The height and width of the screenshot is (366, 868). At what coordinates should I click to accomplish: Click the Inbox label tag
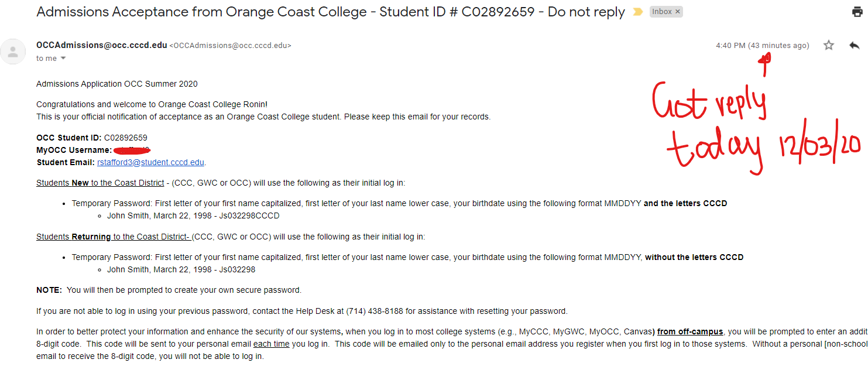[662, 12]
